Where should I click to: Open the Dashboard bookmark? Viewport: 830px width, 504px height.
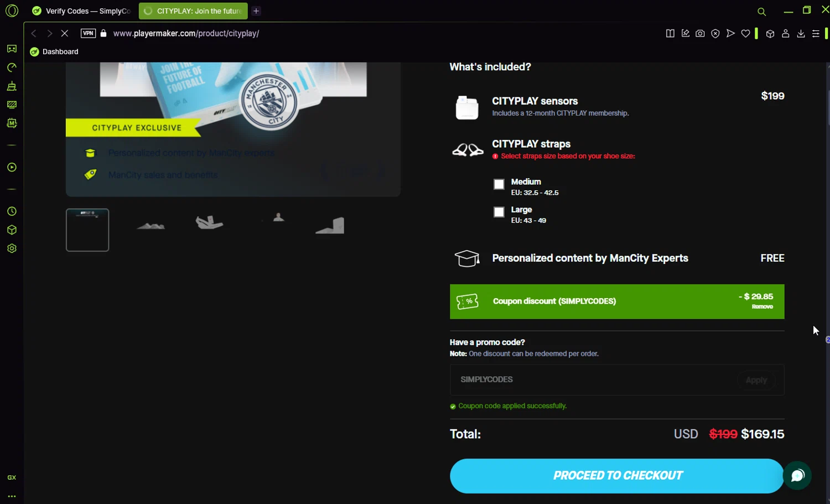pos(54,51)
